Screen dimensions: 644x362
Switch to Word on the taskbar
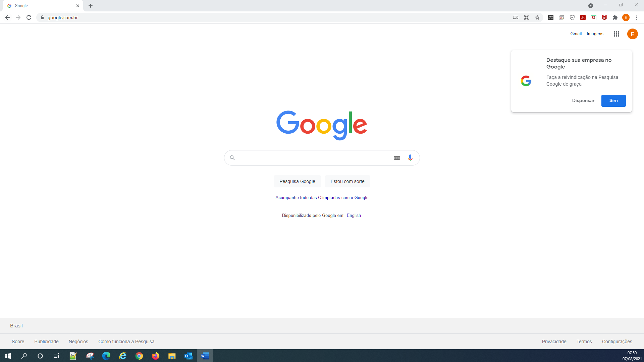pos(205,356)
